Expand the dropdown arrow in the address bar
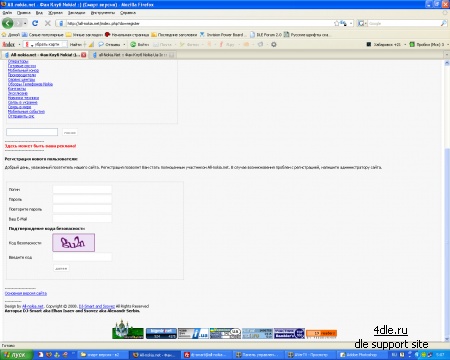The height and width of the screenshot is (360, 450). tap(351, 23)
